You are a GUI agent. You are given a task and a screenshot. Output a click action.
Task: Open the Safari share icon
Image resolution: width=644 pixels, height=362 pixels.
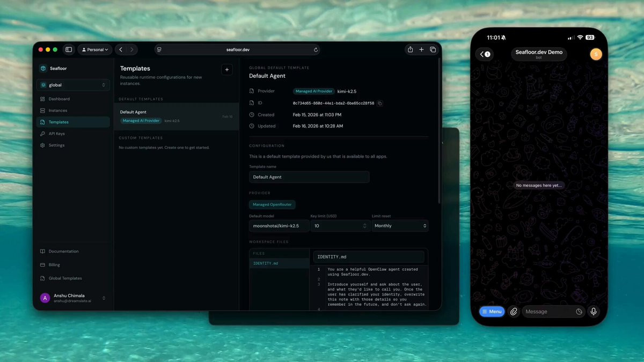coord(411,49)
